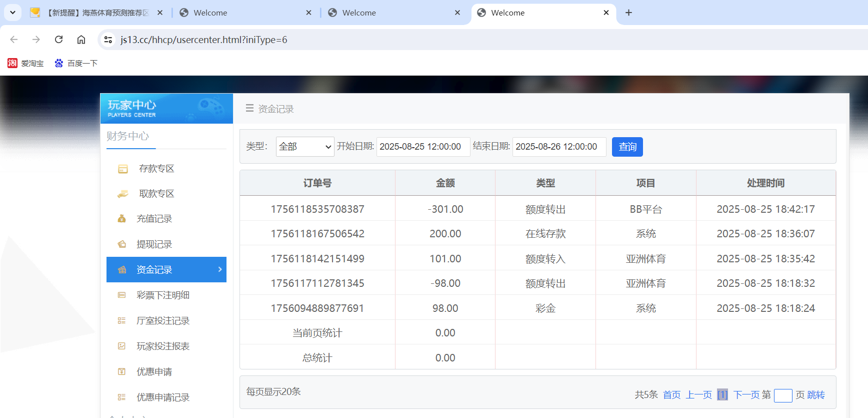Image resolution: width=868 pixels, height=418 pixels.
Task: Open the 百度一下 bookmark
Action: (76, 63)
